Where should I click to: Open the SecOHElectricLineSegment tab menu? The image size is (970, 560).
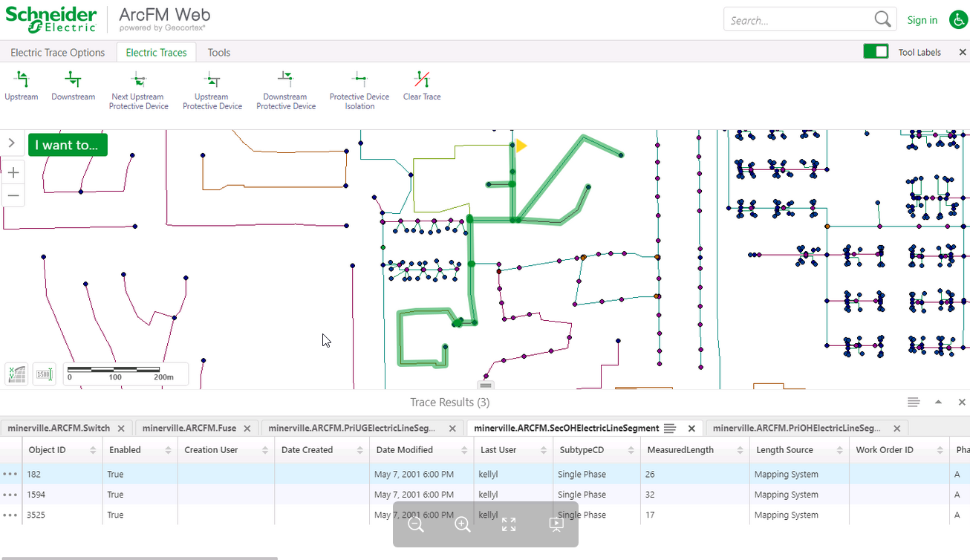tap(674, 428)
